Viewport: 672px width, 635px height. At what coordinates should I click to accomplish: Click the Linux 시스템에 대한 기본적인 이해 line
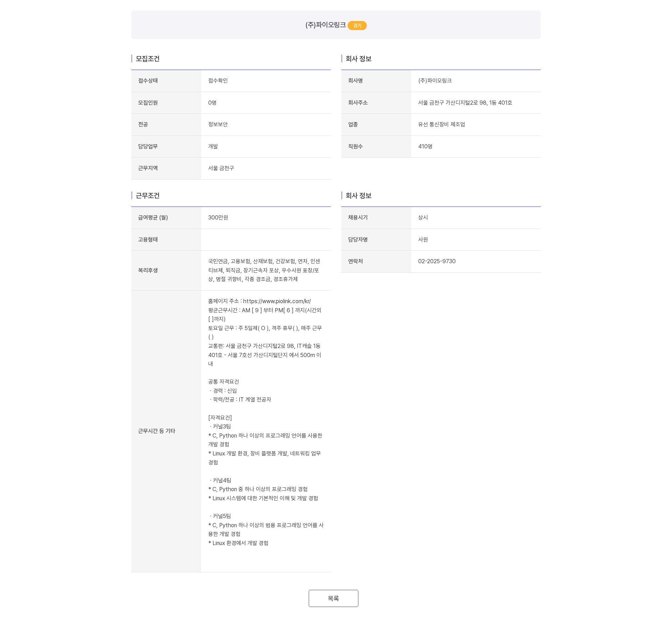tap(263, 498)
